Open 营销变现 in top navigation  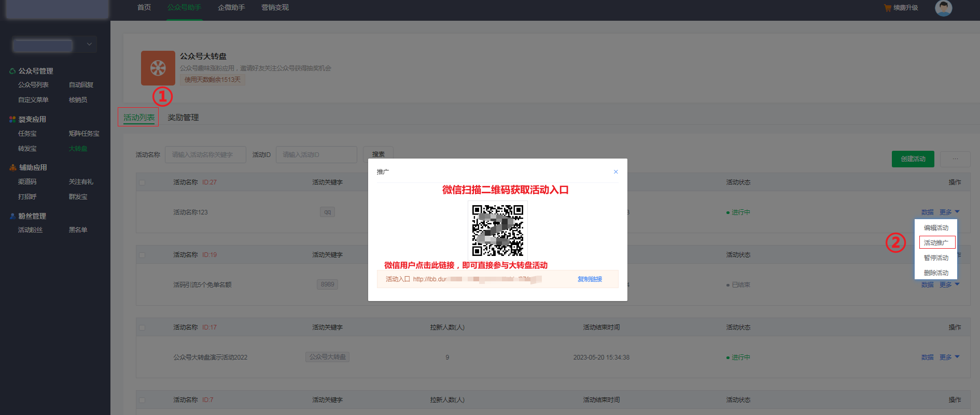[275, 7]
